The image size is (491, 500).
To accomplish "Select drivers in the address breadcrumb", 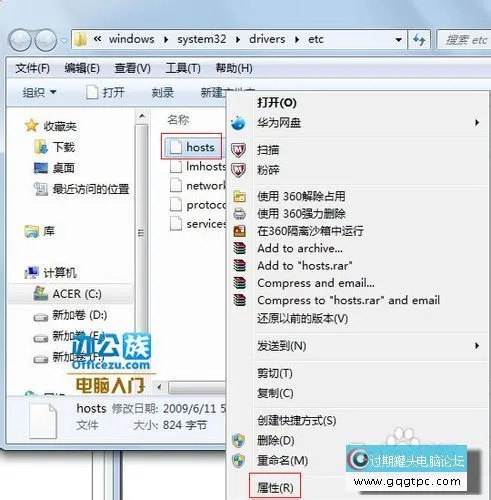I will [x=267, y=39].
